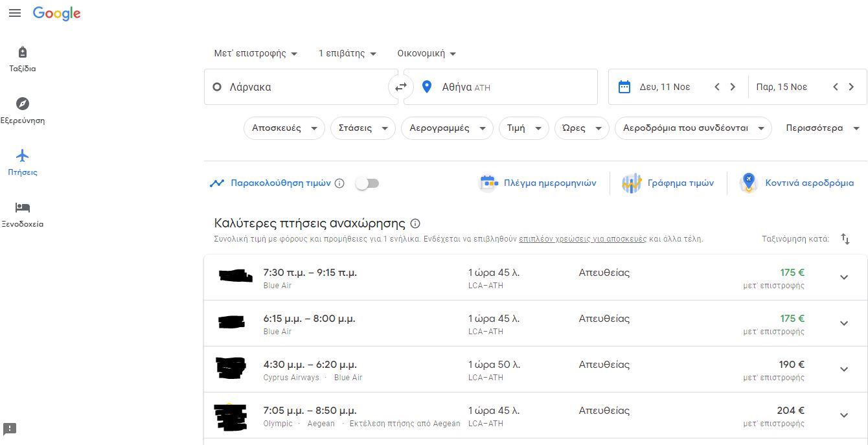Screen dimensions: 868x445
Task: Open the Αεροσκάφες Αποσκευές filter dropdown
Action: 284,128
